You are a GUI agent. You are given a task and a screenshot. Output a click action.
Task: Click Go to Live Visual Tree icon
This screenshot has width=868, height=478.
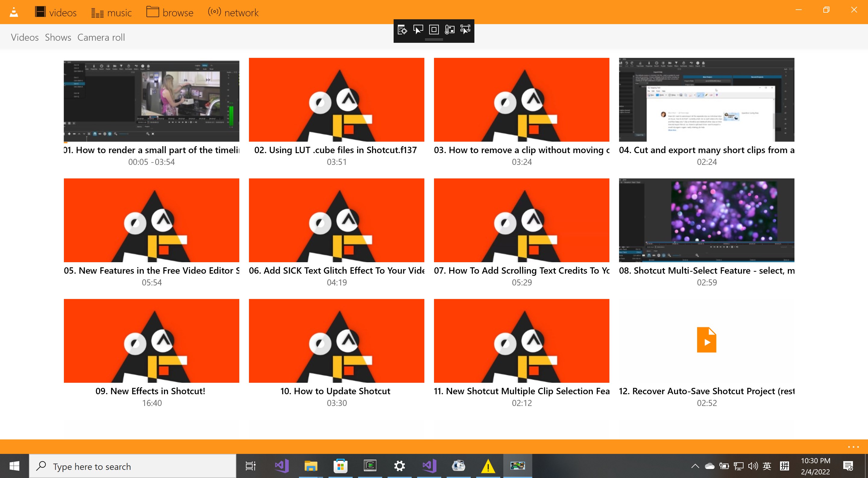click(402, 30)
